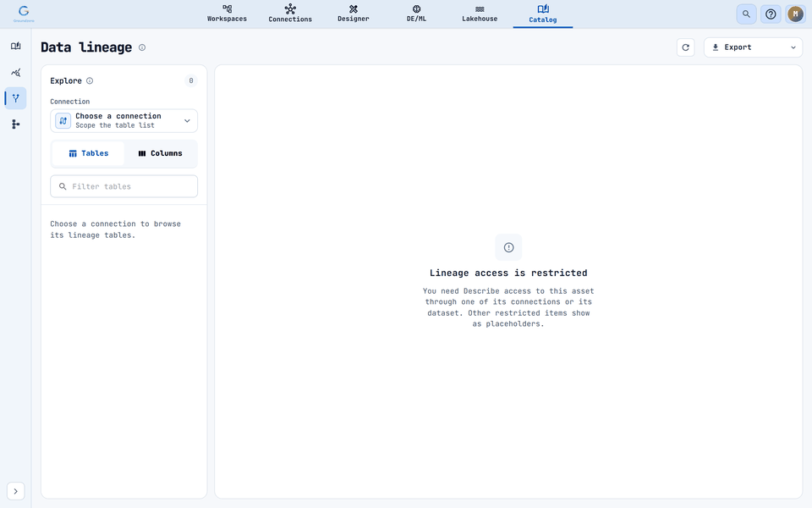
Task: Click the restricted access warning icon
Action: click(508, 247)
